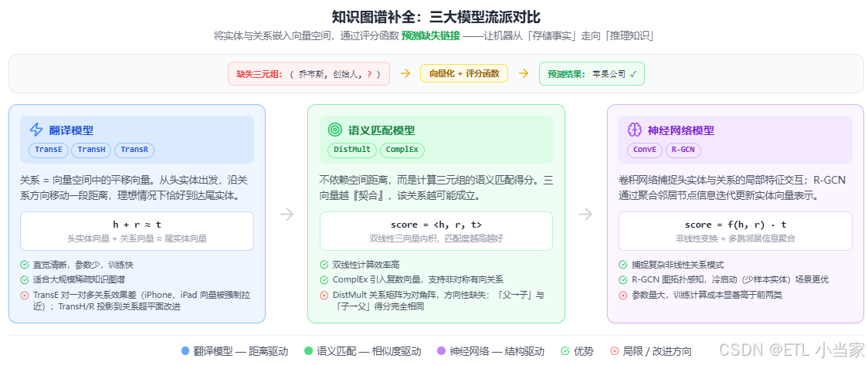Viewport: 868px width, 365px height.
Task: Click the bullet text 双线性计算效率高
Action: tap(368, 265)
